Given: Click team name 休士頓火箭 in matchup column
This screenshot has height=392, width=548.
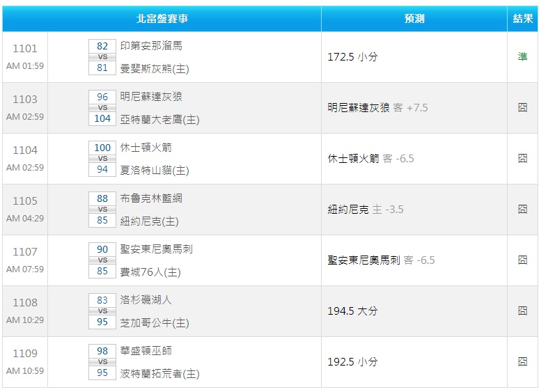Looking at the screenshot, I should 146,148.
